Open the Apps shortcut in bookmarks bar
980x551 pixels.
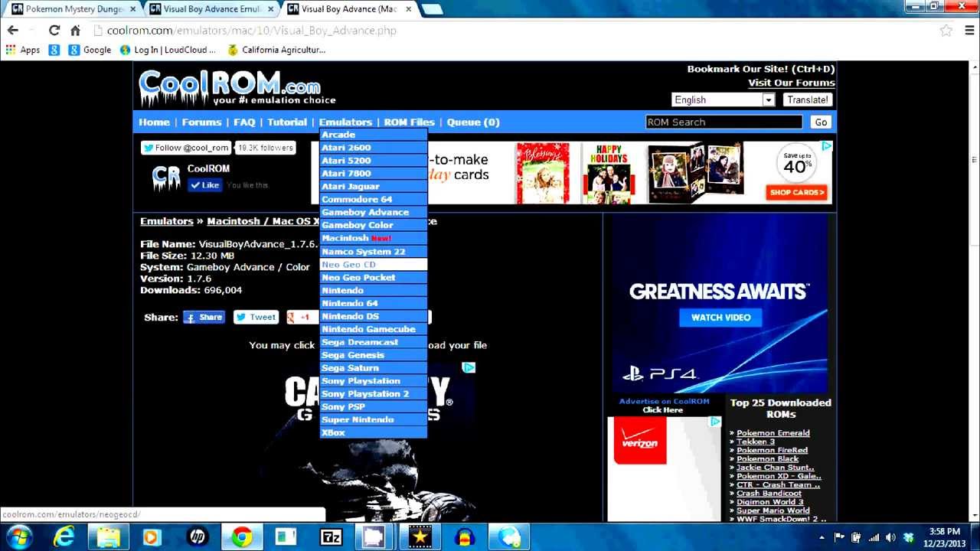click(x=22, y=50)
